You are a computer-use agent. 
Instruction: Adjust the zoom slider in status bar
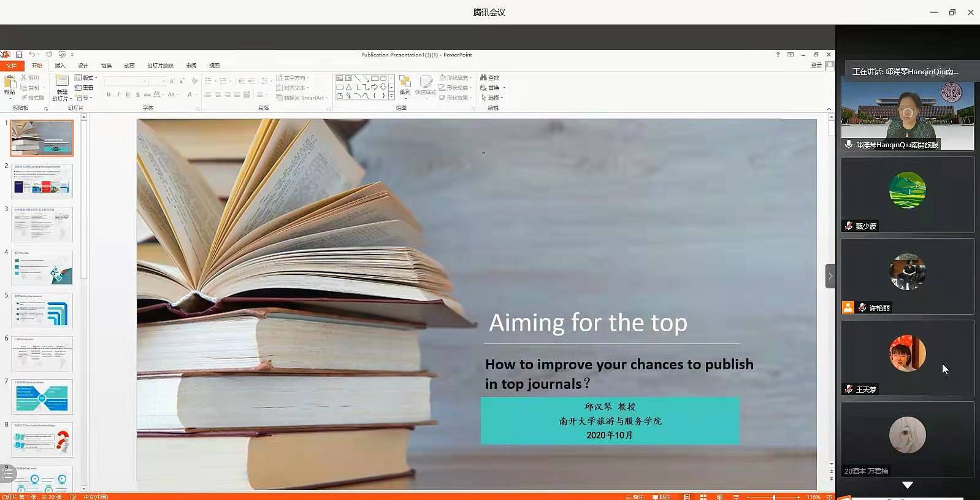[x=774, y=497]
